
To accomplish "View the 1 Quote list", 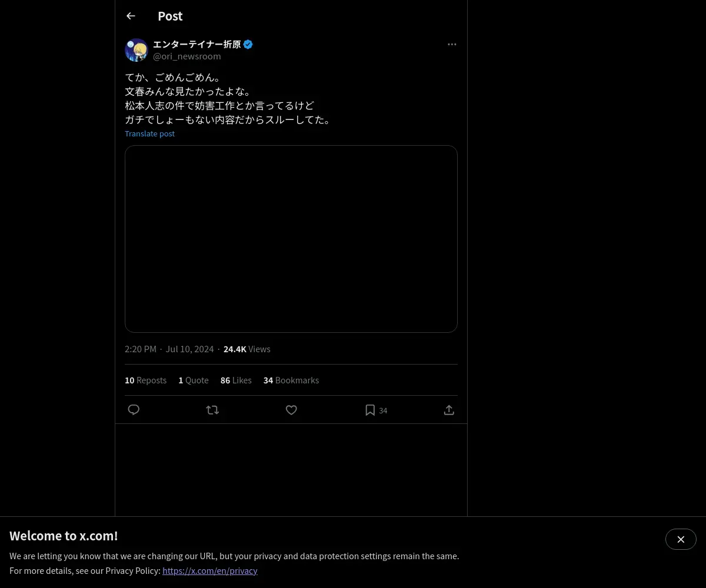I will (x=194, y=380).
